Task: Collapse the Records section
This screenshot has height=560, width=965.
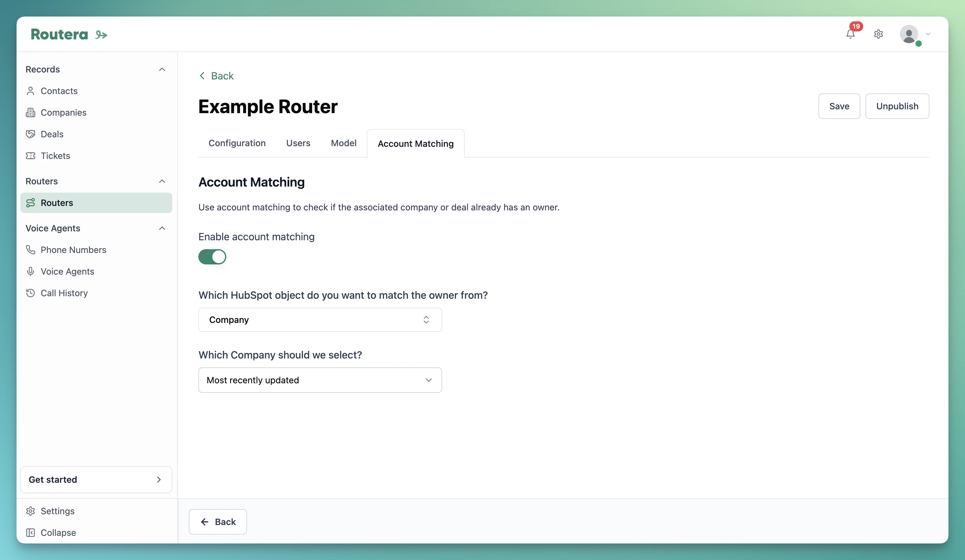Action: tap(162, 69)
